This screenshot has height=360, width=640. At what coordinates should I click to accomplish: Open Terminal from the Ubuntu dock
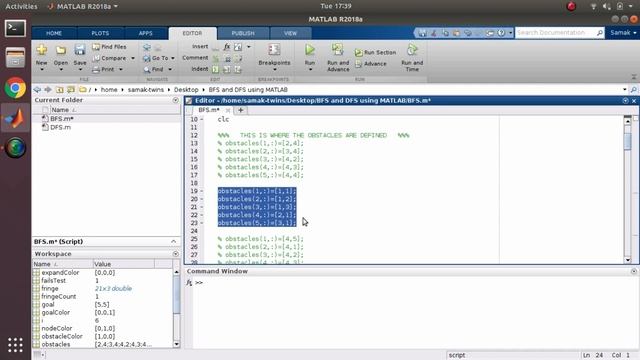coord(16,28)
